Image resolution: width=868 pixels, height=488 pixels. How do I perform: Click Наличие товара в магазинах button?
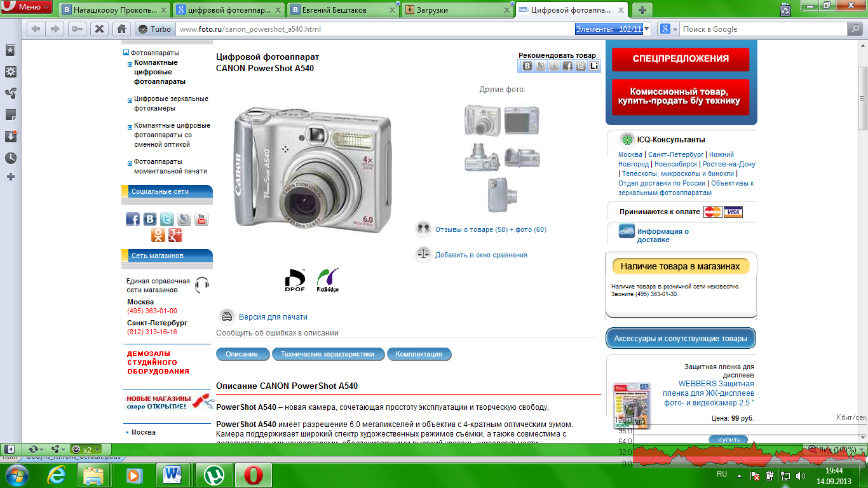681,266
